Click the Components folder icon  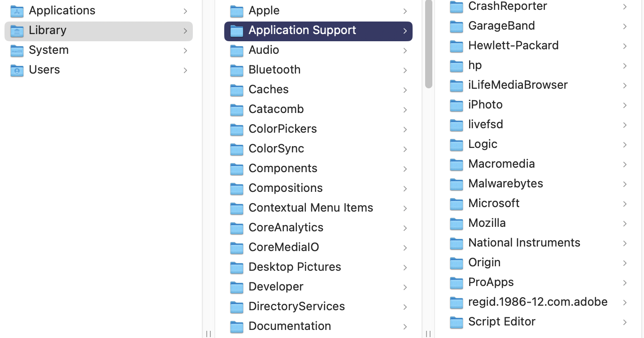coord(236,169)
